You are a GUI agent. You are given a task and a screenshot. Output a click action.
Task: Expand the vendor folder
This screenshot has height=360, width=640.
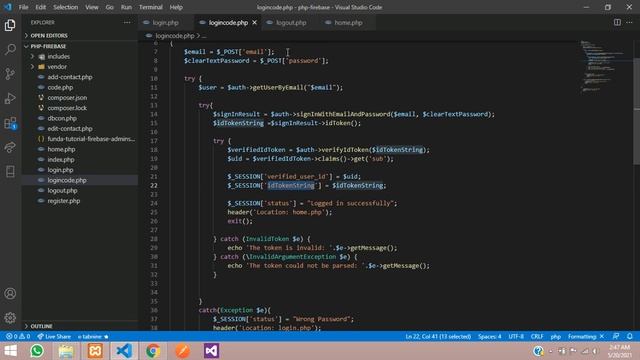click(80, 67)
